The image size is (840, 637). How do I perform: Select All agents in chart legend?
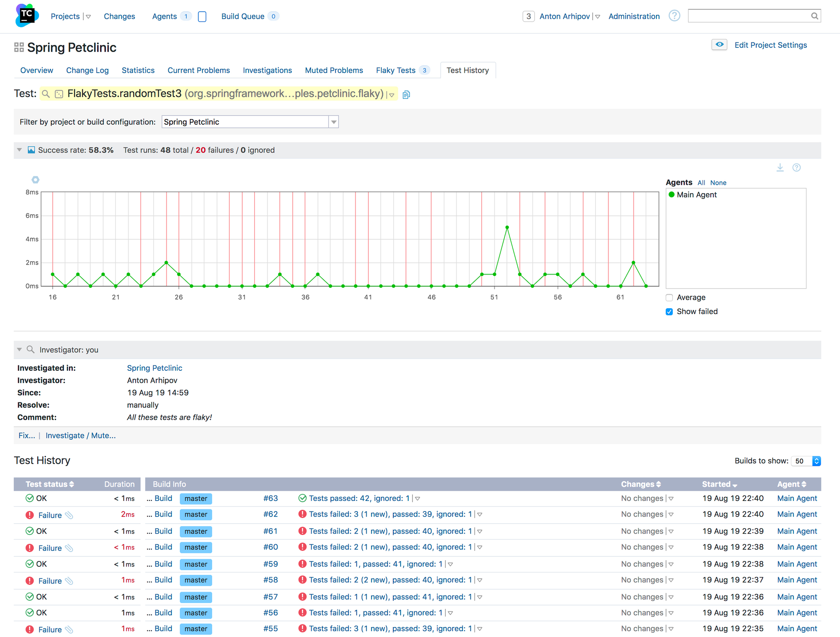pos(701,183)
